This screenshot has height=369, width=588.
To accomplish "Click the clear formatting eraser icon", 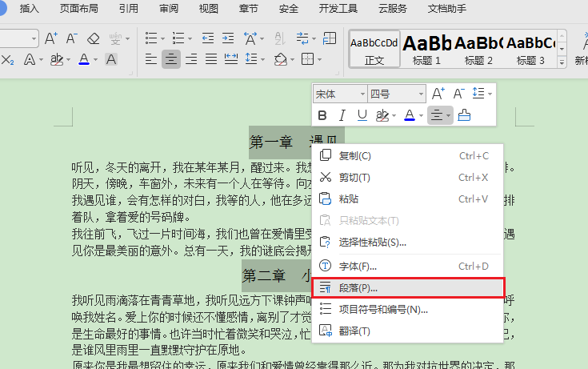I will click(x=93, y=38).
